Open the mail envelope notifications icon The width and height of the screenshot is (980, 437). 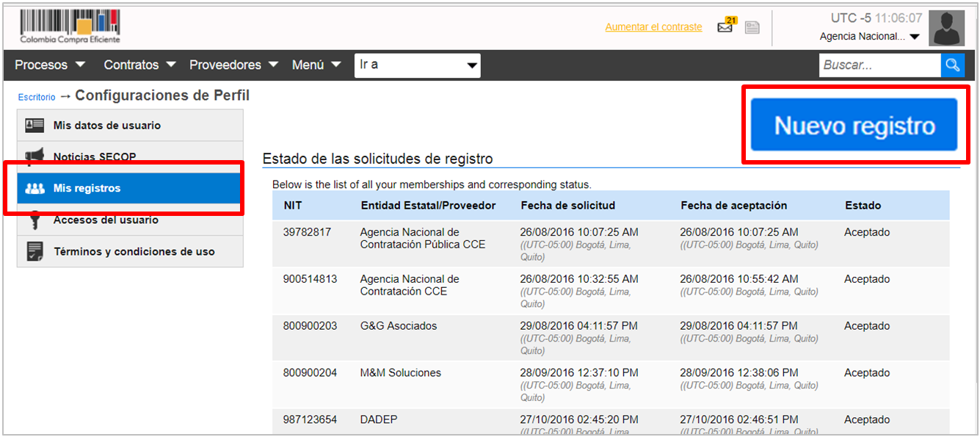point(725,28)
